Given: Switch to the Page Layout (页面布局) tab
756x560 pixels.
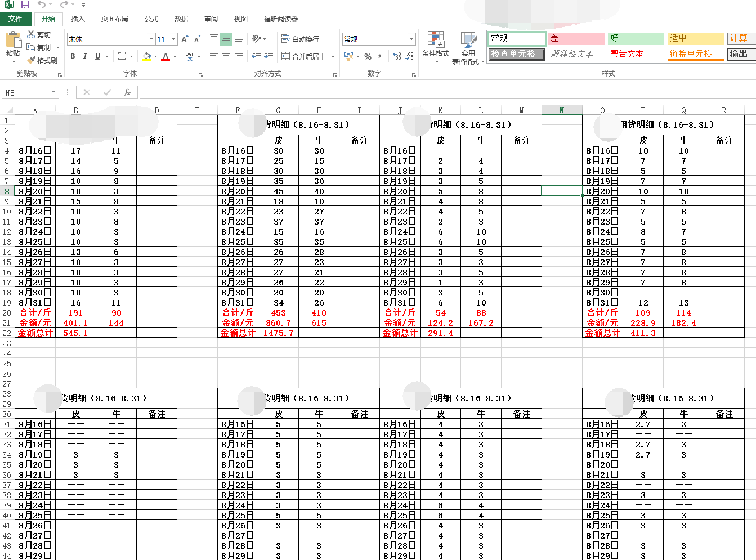Looking at the screenshot, I should (115, 19).
